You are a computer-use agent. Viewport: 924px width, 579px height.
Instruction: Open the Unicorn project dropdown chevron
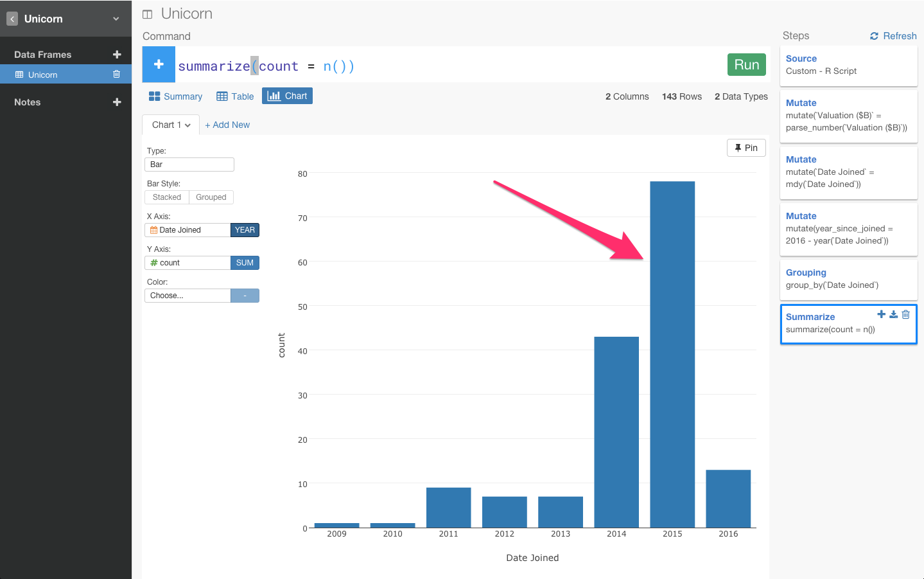[116, 19]
